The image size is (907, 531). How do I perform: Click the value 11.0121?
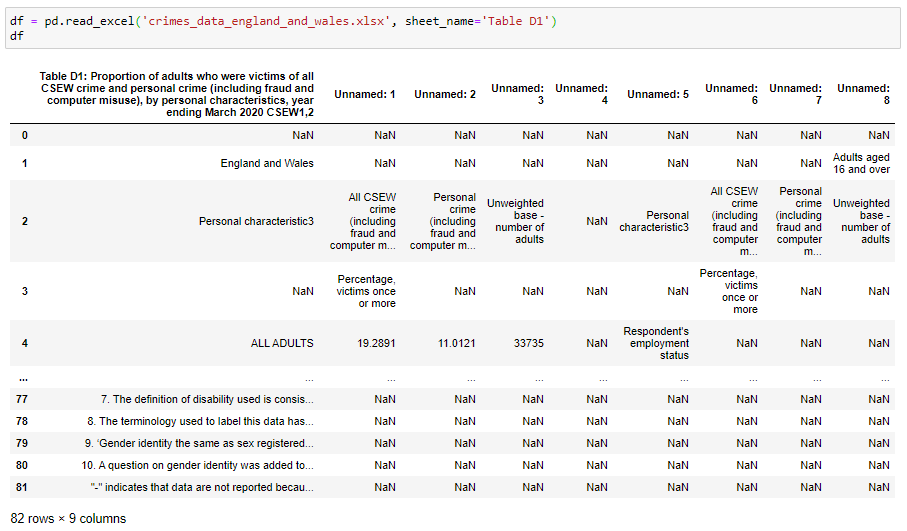[456, 344]
